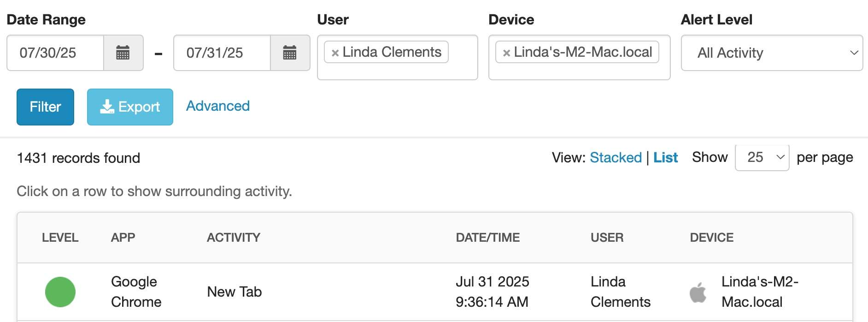The image size is (868, 322).
Task: Remove the Linda's-M2-Mac.local device tag
Action: [x=506, y=53]
